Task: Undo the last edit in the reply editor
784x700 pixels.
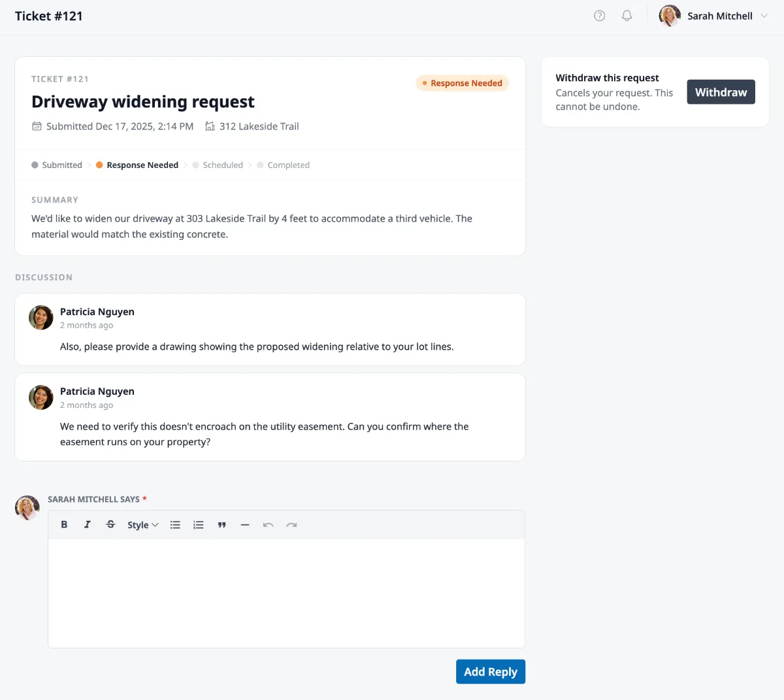Action: click(269, 524)
